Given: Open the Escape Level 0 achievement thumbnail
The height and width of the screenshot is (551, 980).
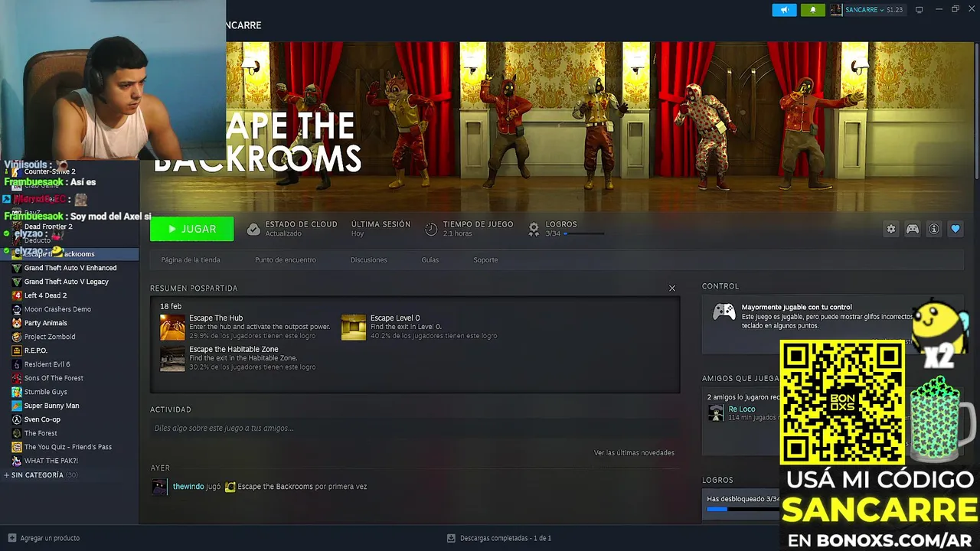Looking at the screenshot, I should pyautogui.click(x=354, y=327).
